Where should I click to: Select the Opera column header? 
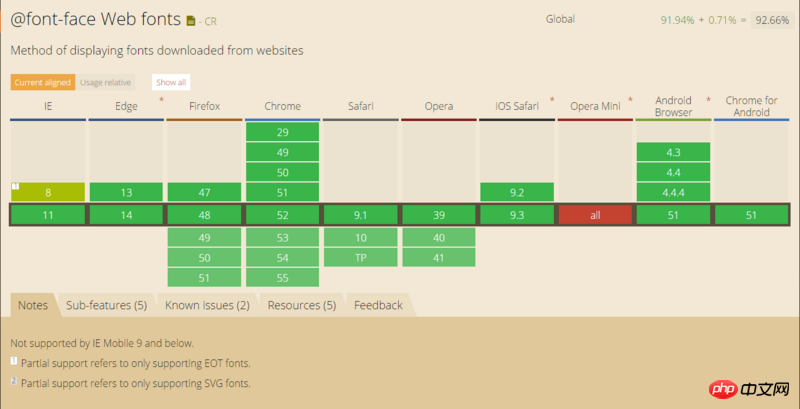pyautogui.click(x=439, y=106)
